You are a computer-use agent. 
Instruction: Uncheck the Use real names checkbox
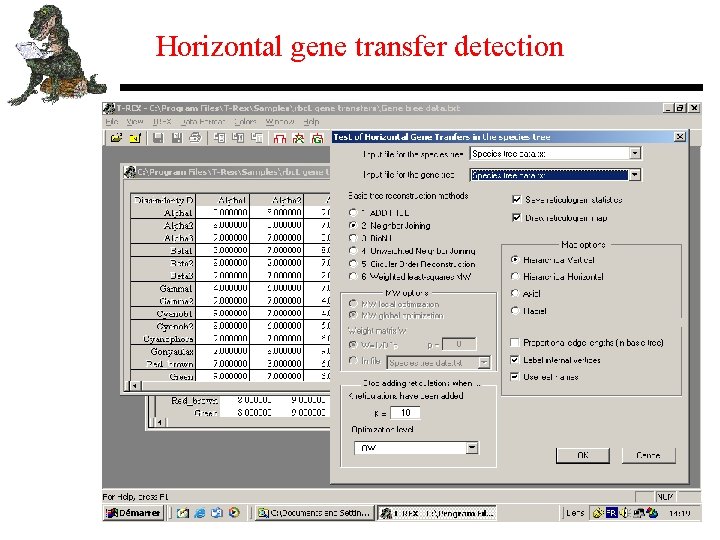click(x=515, y=377)
